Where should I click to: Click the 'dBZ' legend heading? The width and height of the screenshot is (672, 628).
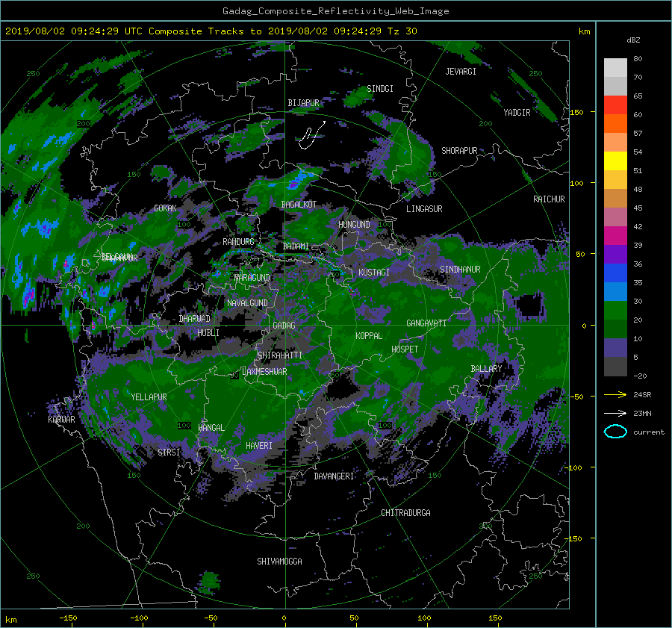pyautogui.click(x=633, y=40)
